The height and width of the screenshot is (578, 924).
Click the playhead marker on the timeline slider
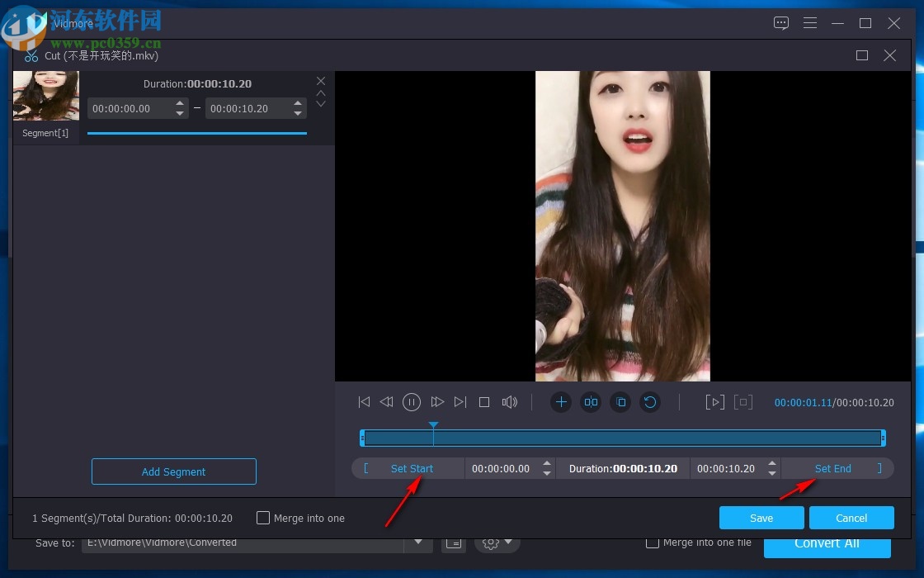433,424
